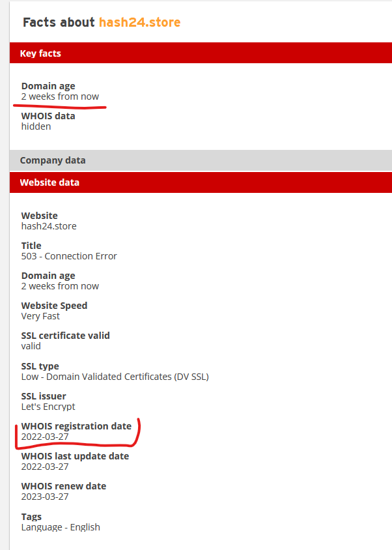Screen dimensions: 392x550
Task: Click hash24.store value under Website label
Action: click(x=49, y=226)
